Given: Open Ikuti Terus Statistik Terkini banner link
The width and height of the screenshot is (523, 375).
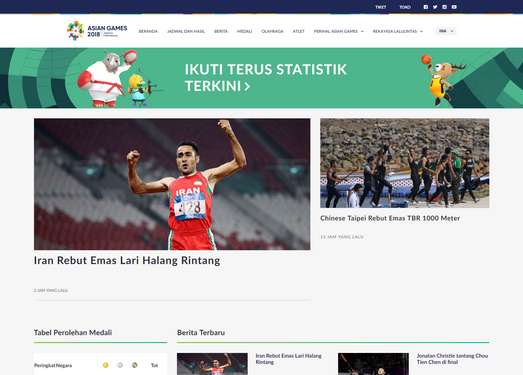Looking at the screenshot, I should pyautogui.click(x=266, y=78).
